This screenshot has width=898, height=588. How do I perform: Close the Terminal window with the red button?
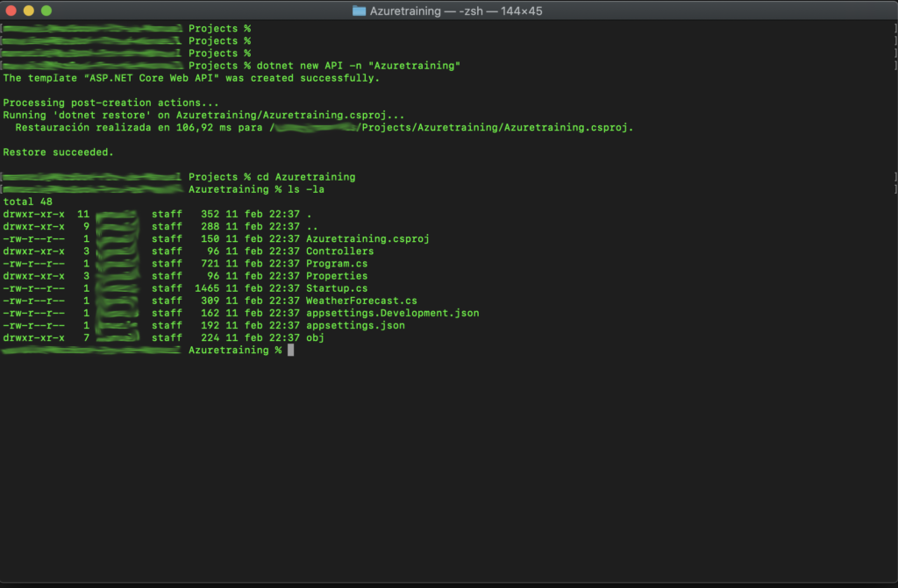[x=11, y=11]
